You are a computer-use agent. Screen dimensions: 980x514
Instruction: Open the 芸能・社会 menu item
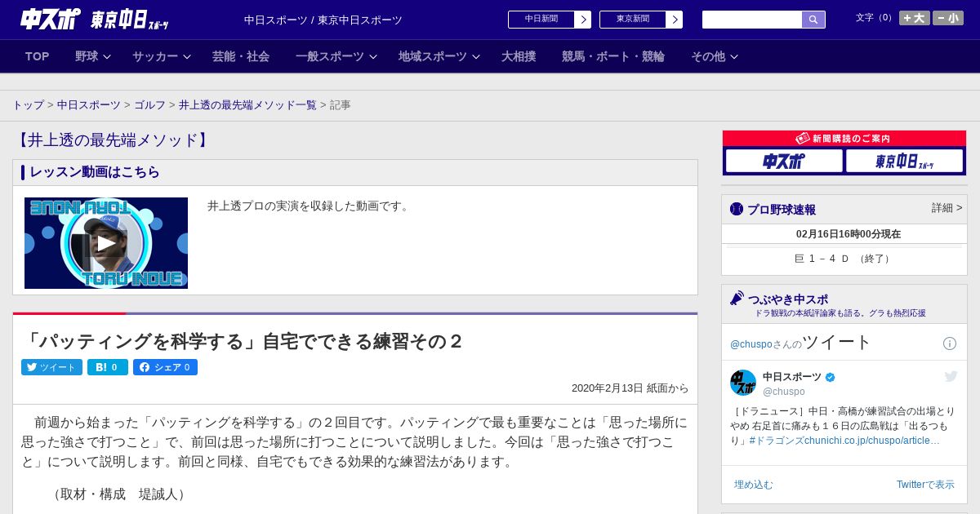click(241, 56)
